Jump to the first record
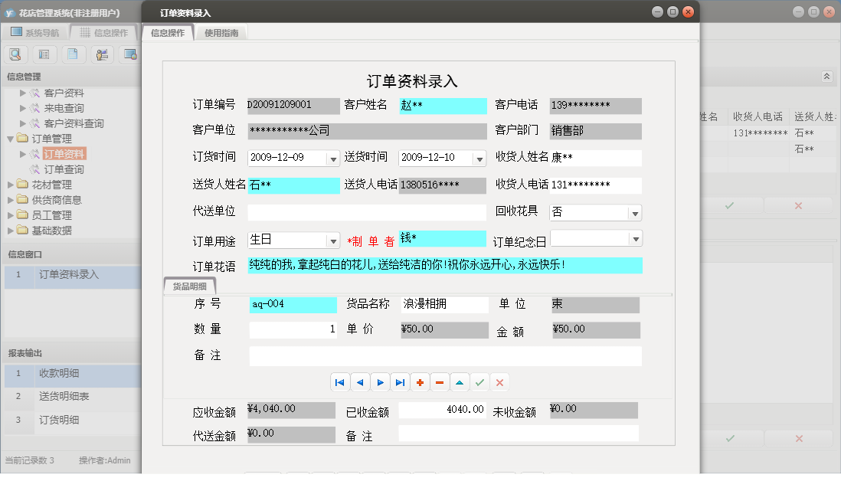The image size is (841, 504). pos(339,381)
